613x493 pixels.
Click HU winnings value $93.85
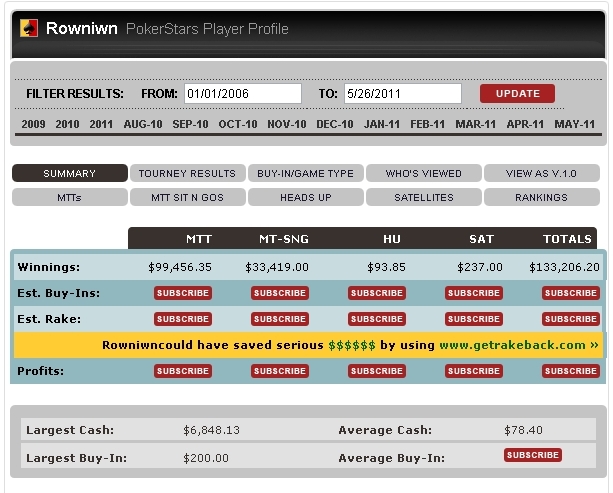(x=386, y=267)
